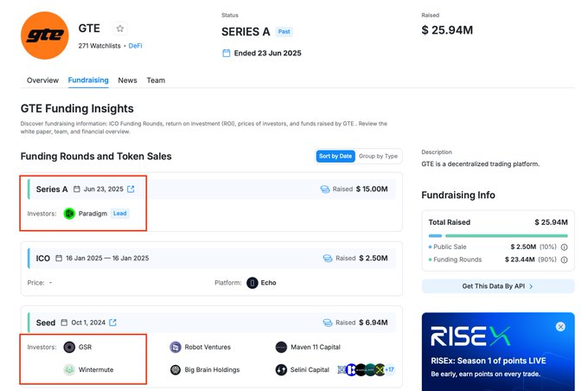
Task: Click GSR investor logo
Action: pos(69,347)
